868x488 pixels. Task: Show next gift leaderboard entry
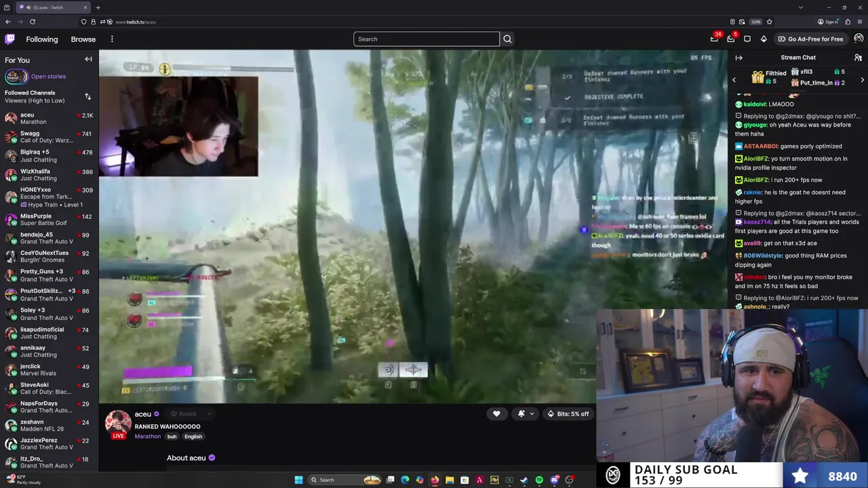tap(862, 81)
